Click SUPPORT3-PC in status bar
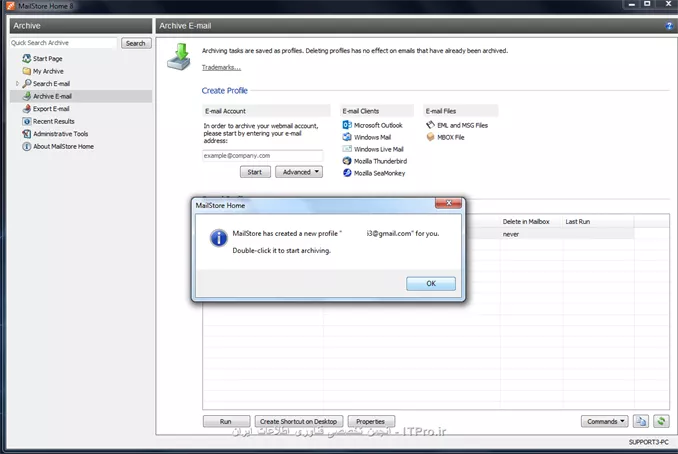678x454 pixels. click(x=649, y=442)
